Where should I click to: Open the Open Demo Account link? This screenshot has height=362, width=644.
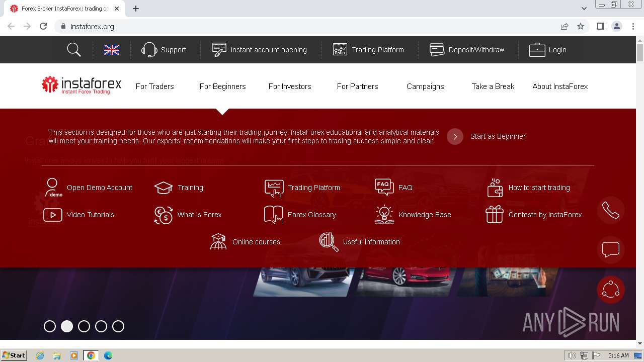(x=100, y=188)
